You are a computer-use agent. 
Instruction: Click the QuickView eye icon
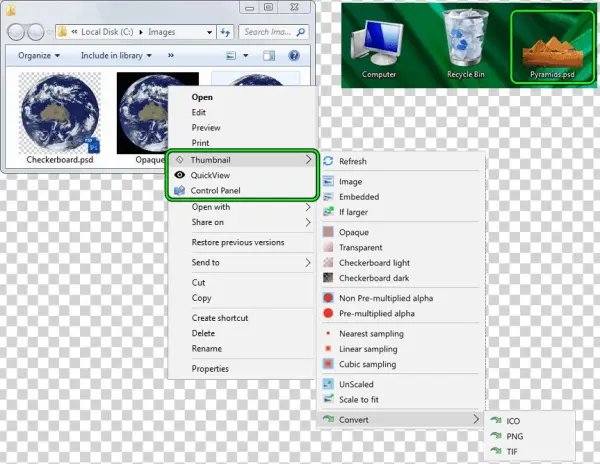coord(179,175)
